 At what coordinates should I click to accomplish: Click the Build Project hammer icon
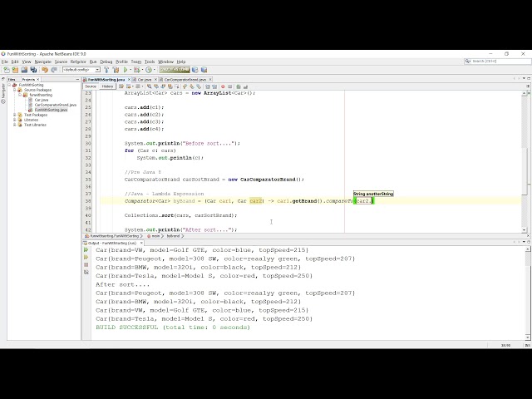[106, 70]
